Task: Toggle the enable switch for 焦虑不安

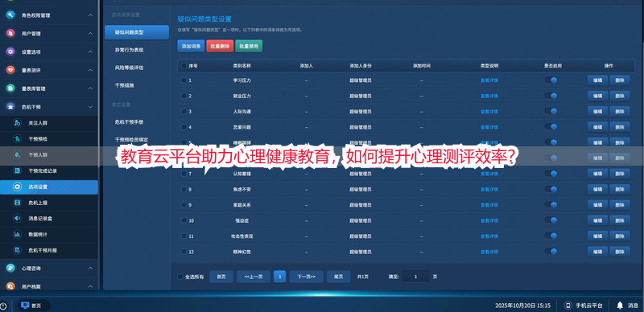Action: (x=551, y=189)
